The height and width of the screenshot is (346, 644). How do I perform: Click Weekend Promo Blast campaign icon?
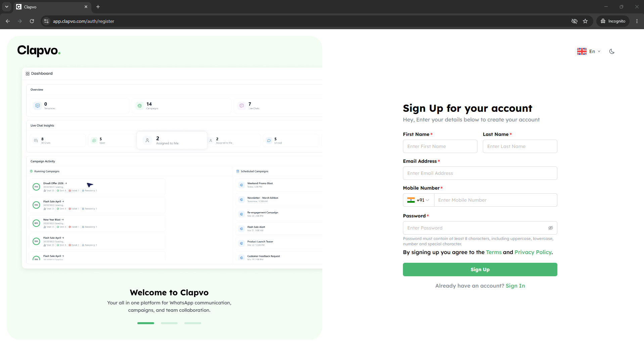(x=241, y=185)
